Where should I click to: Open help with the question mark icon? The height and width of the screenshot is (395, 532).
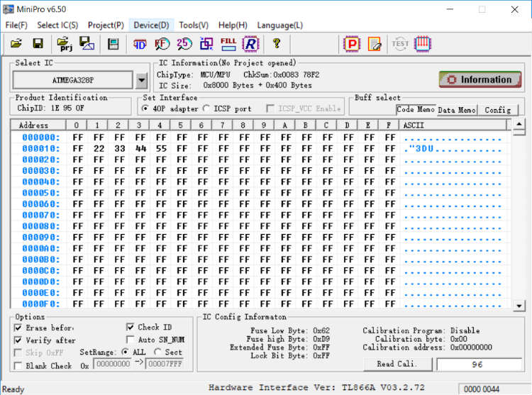pyautogui.click(x=277, y=44)
